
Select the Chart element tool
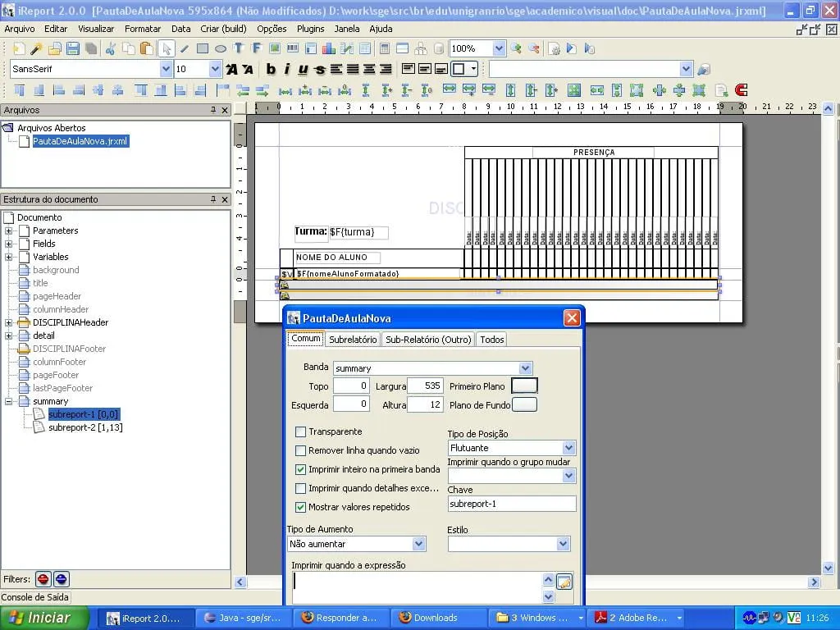pyautogui.click(x=329, y=49)
